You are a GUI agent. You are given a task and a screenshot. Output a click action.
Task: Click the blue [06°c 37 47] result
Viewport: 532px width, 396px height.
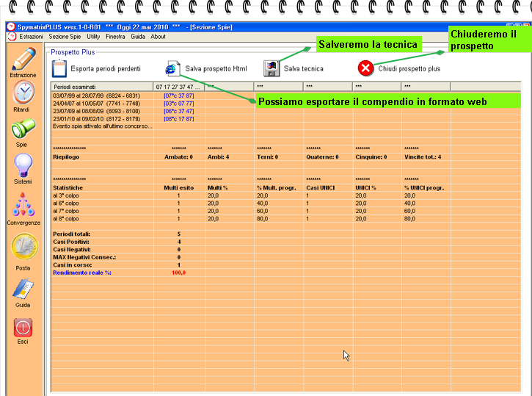point(179,111)
